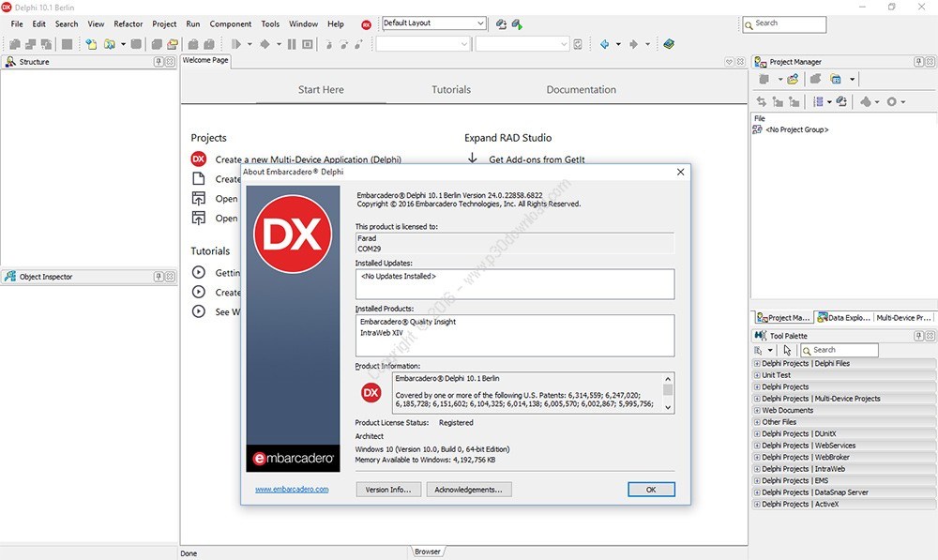Expand Delphi Projects | ActiveX category

click(757, 505)
